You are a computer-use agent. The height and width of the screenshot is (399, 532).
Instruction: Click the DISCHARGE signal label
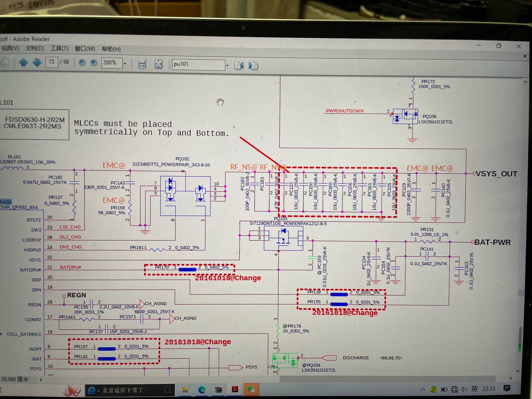(x=356, y=358)
